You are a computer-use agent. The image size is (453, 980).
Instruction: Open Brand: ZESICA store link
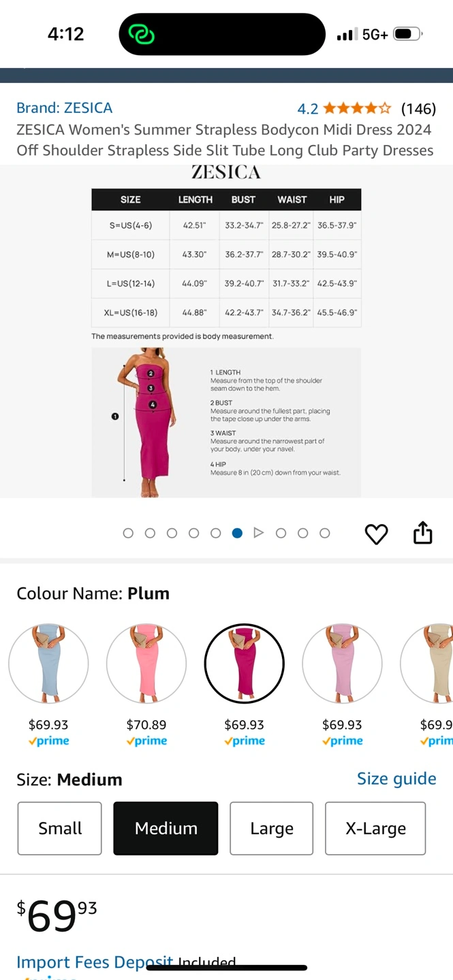pyautogui.click(x=65, y=108)
